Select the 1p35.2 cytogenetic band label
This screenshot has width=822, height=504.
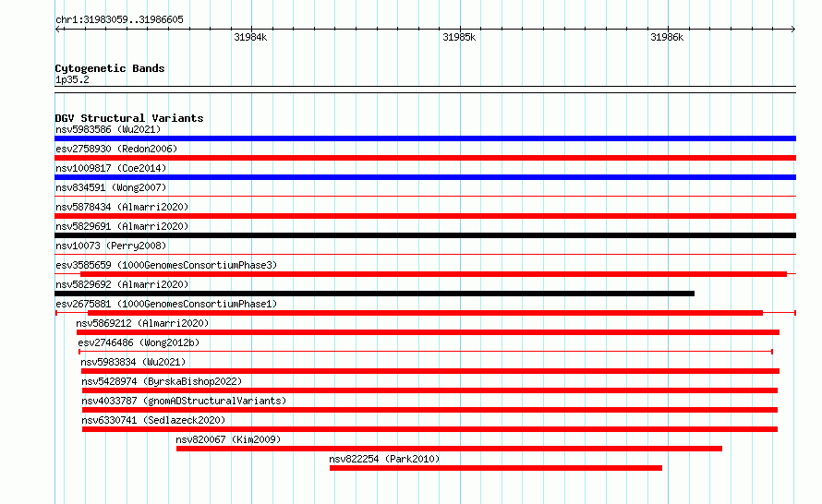point(72,79)
